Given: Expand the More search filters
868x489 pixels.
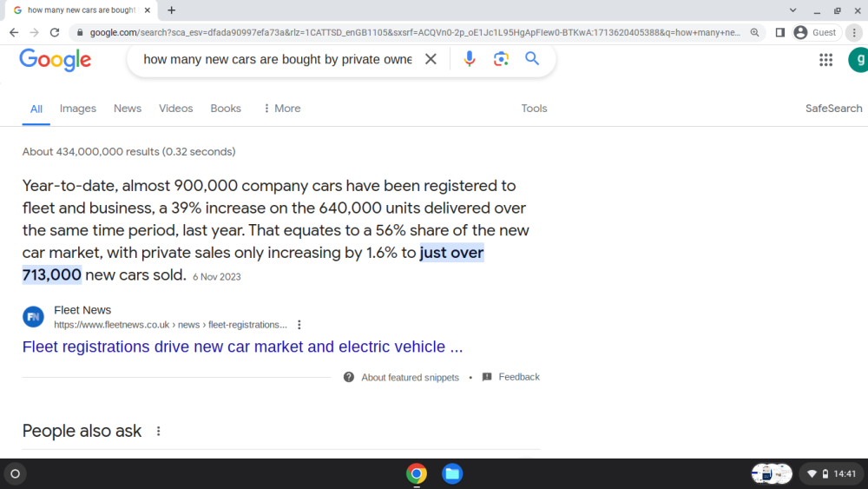Looking at the screenshot, I should [282, 109].
